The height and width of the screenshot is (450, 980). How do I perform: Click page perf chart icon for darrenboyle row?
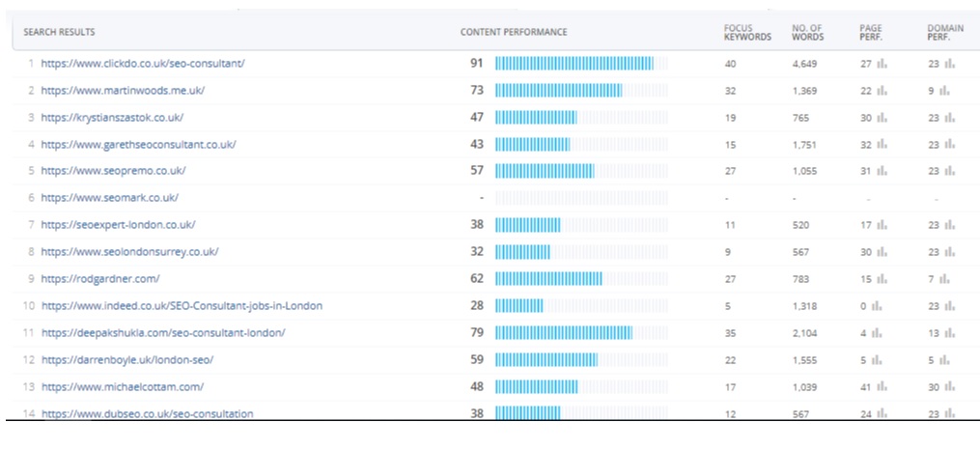click(877, 360)
